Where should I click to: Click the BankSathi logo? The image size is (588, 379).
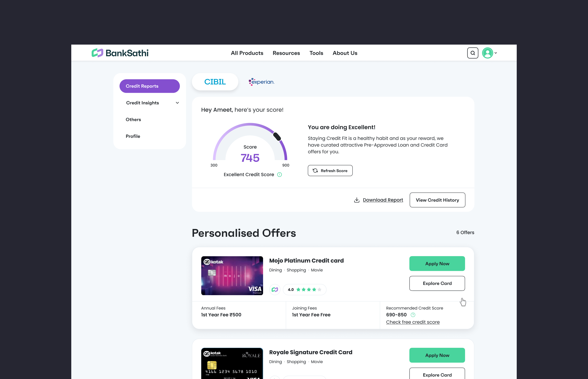[x=120, y=53]
